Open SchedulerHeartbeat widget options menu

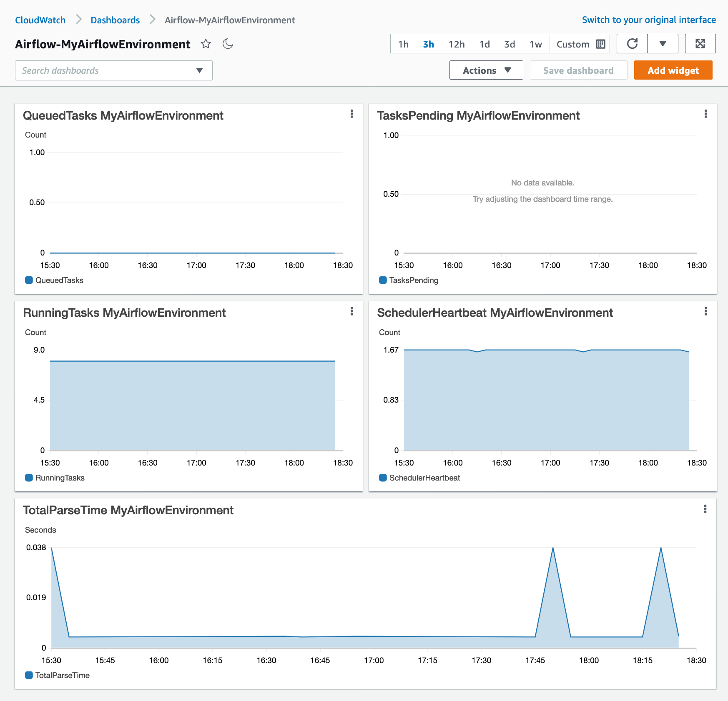click(x=705, y=312)
